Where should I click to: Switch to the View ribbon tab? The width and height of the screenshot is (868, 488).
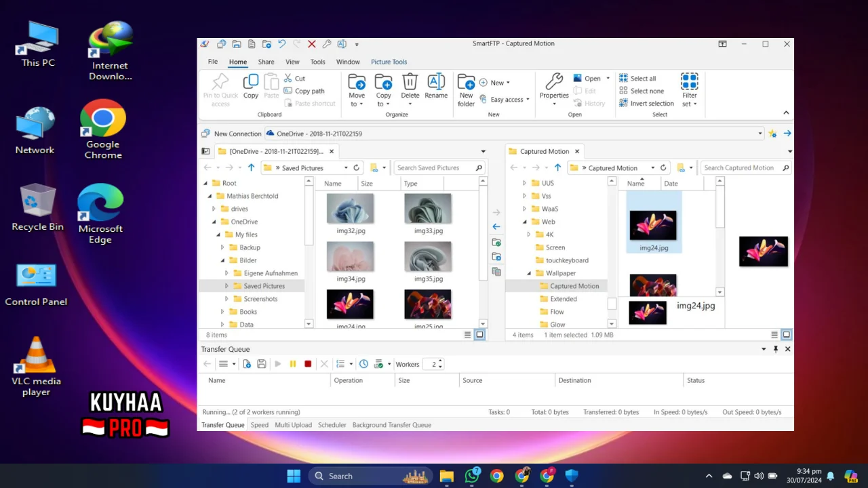point(292,62)
